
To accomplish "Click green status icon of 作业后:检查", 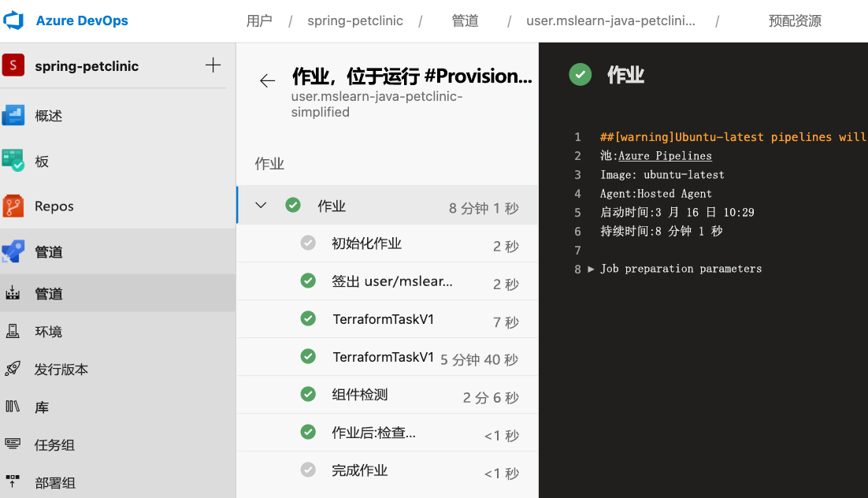I will point(308,432).
